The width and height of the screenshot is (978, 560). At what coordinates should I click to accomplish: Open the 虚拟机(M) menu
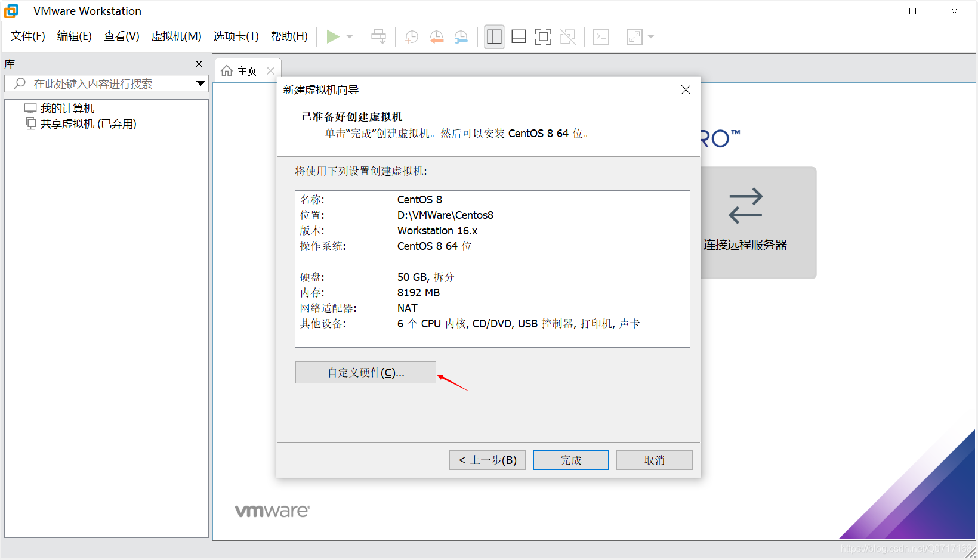(x=177, y=36)
